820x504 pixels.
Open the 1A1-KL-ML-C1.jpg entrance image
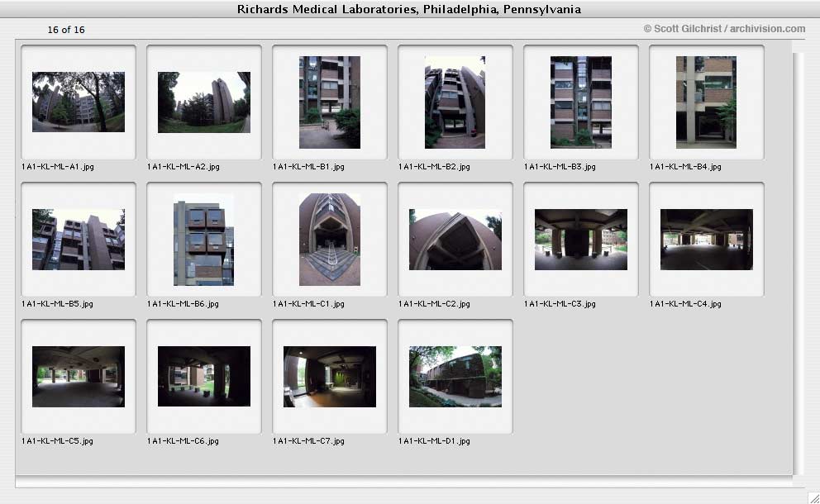[330, 240]
